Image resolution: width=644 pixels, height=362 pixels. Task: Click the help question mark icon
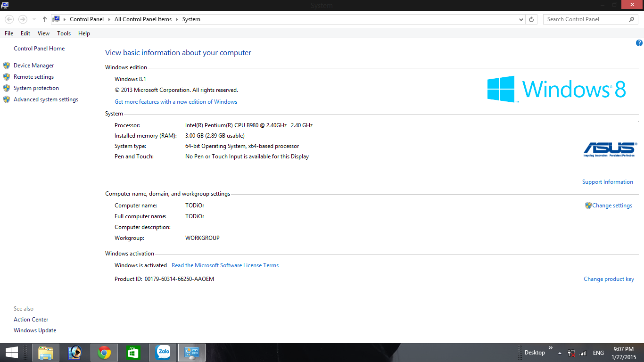639,43
